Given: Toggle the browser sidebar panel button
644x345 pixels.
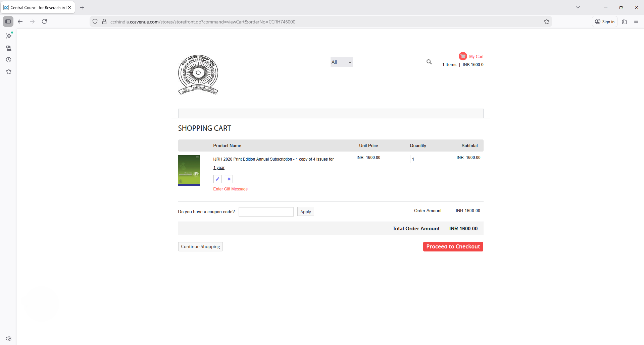Looking at the screenshot, I should pyautogui.click(x=8, y=22).
